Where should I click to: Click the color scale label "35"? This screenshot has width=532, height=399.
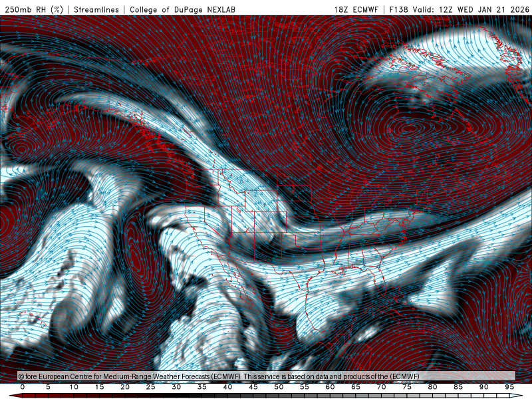click(x=202, y=387)
